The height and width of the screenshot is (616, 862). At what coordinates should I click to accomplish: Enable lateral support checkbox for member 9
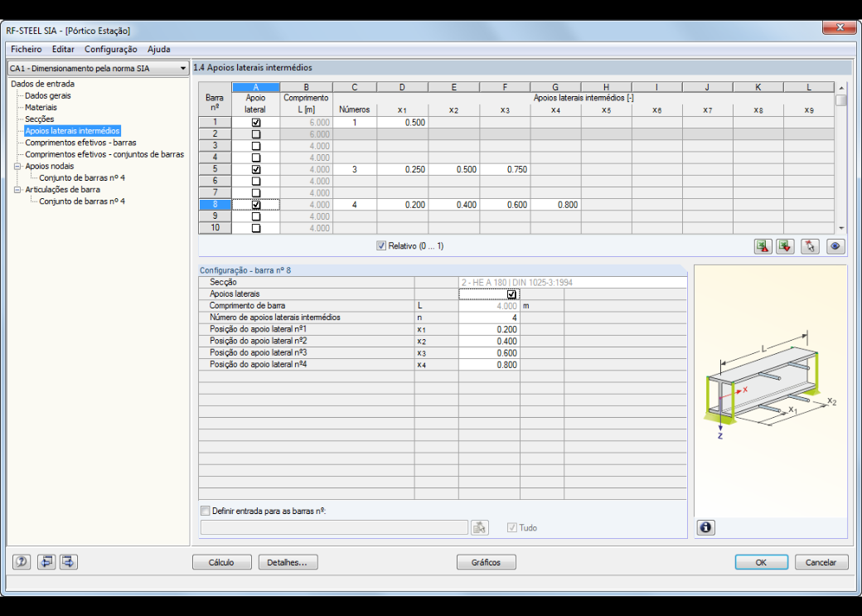pyautogui.click(x=255, y=216)
